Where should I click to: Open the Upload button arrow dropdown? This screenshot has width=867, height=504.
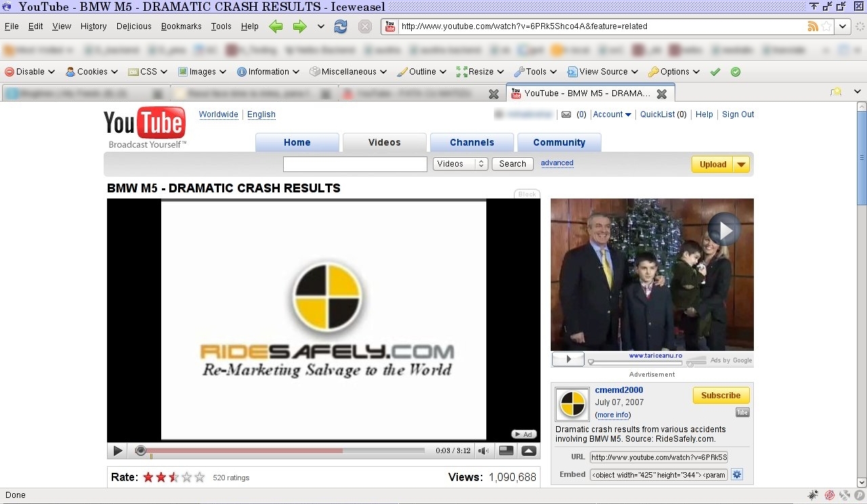pyautogui.click(x=741, y=165)
